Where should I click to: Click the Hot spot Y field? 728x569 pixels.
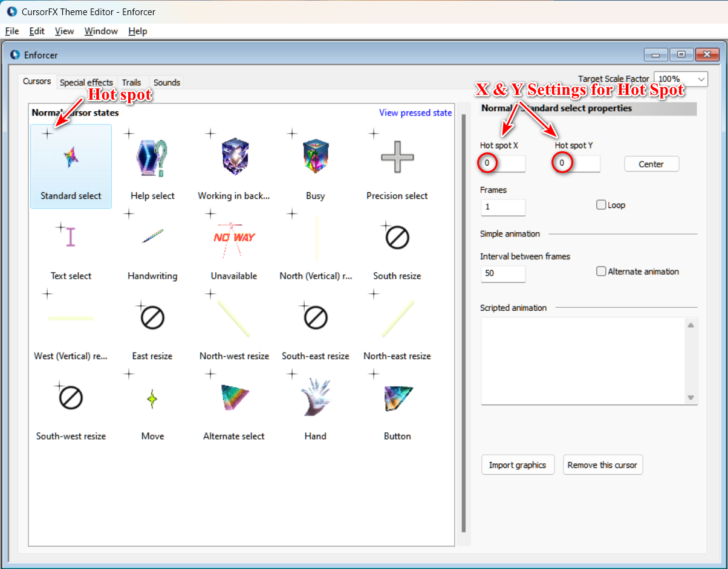click(578, 163)
